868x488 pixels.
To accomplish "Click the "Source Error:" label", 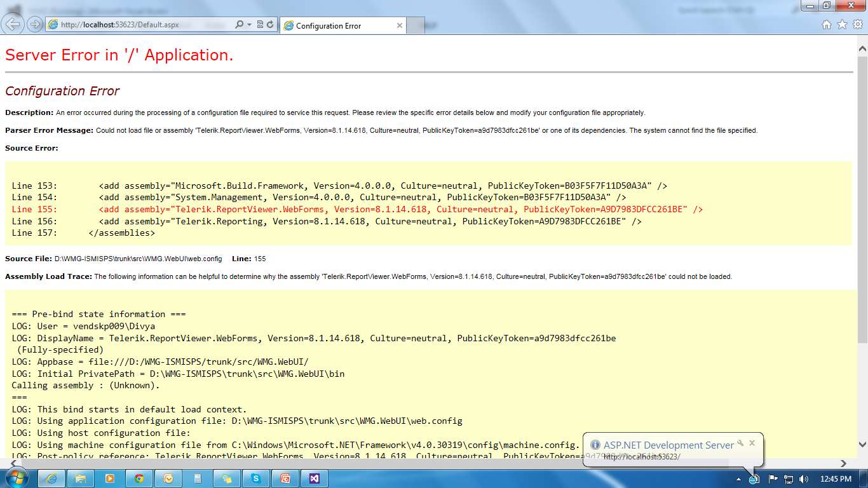I will pyautogui.click(x=31, y=148).
